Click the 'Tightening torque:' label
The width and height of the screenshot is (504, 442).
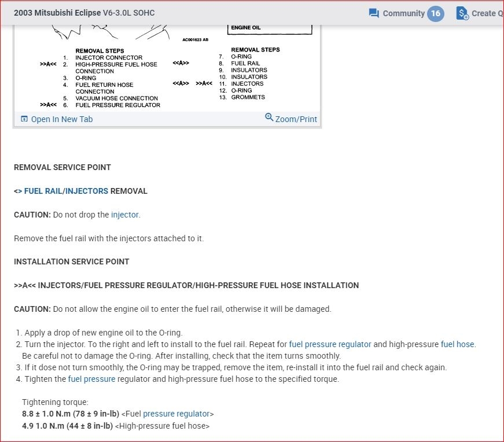coord(55,402)
